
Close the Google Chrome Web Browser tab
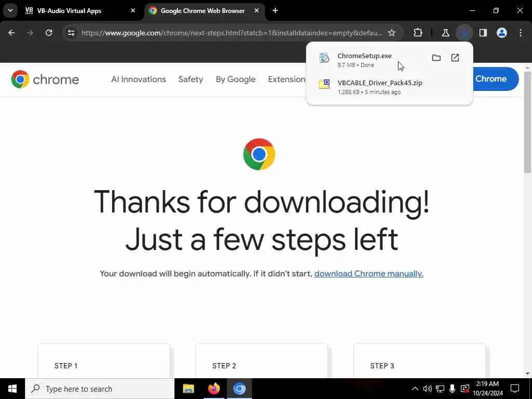(x=257, y=10)
